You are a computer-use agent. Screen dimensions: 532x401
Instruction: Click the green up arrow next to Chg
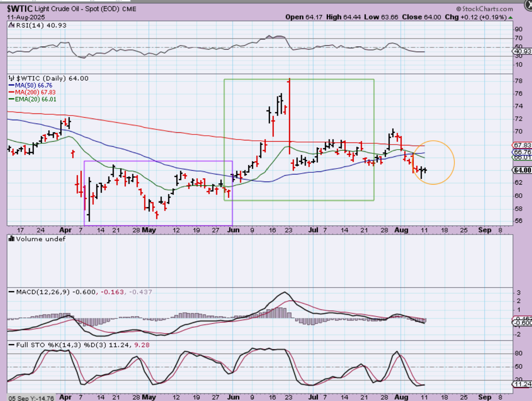point(511,17)
